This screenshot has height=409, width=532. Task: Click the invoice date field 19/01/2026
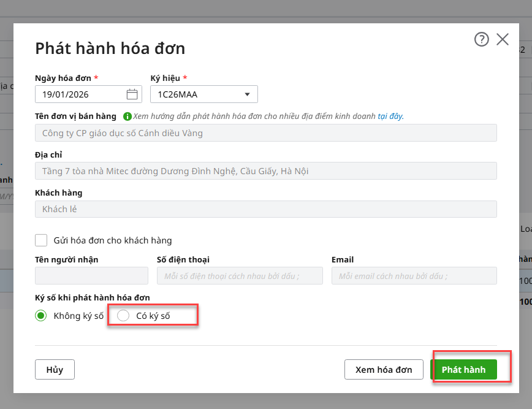click(80, 94)
